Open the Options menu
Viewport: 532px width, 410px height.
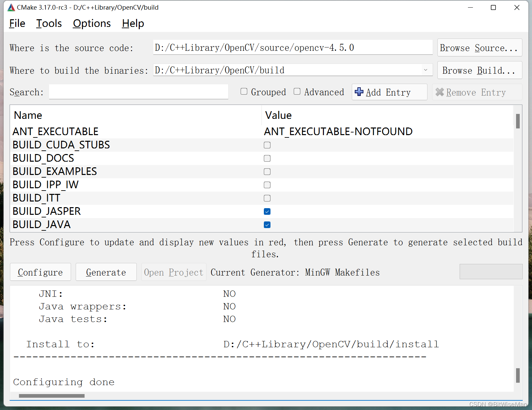click(92, 24)
